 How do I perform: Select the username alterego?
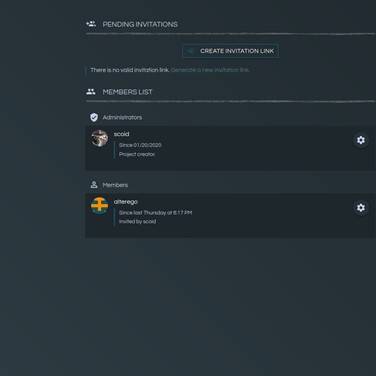coord(126,202)
